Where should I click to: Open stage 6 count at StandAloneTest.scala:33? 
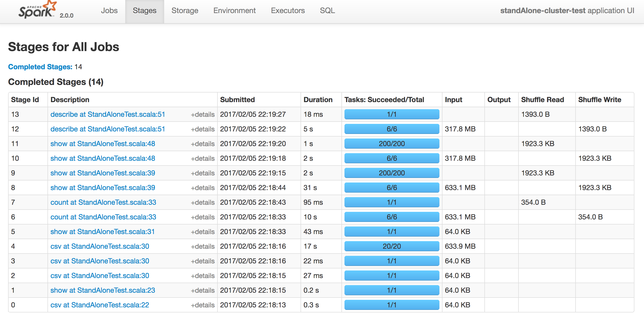[x=103, y=217]
